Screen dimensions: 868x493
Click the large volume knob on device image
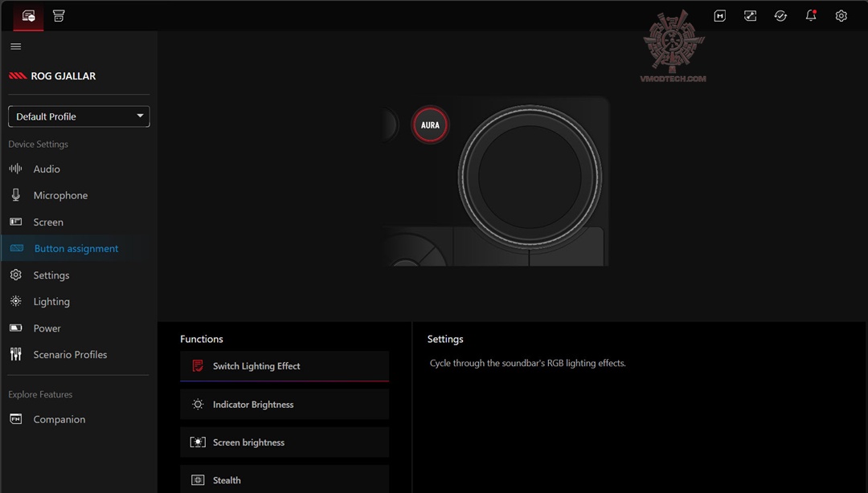530,177
